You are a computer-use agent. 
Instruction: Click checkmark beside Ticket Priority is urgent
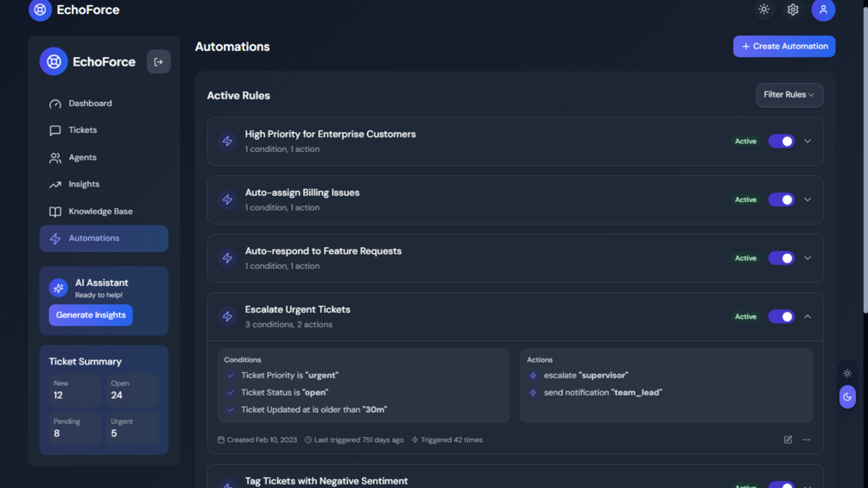231,376
